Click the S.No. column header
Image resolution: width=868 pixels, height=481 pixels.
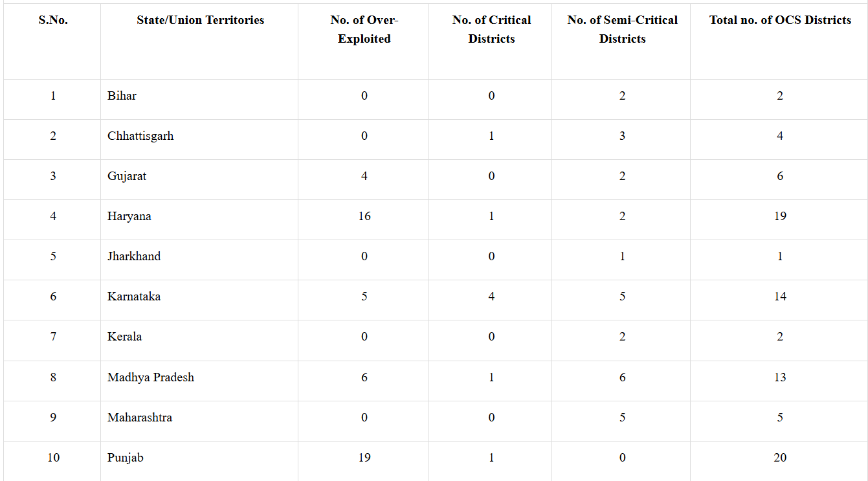pyautogui.click(x=53, y=20)
